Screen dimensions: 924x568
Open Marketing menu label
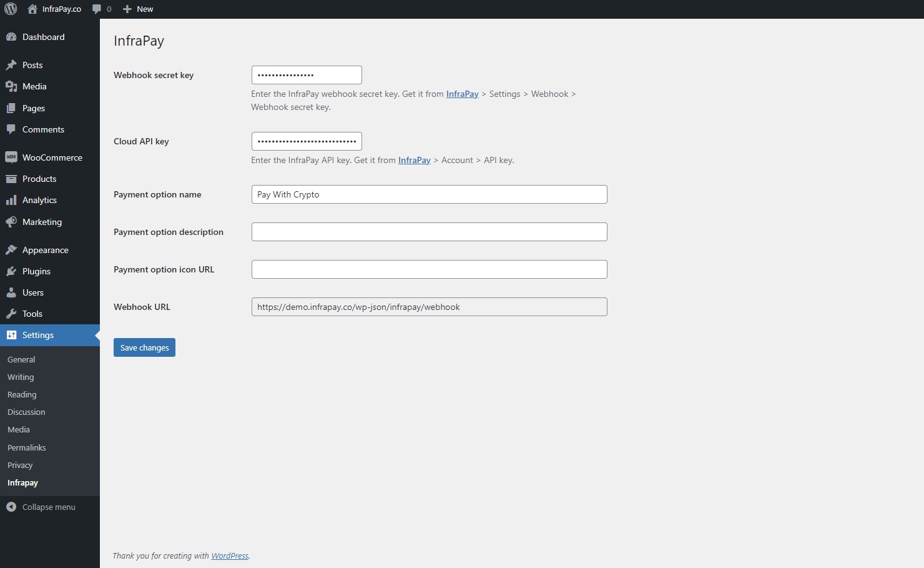point(42,222)
